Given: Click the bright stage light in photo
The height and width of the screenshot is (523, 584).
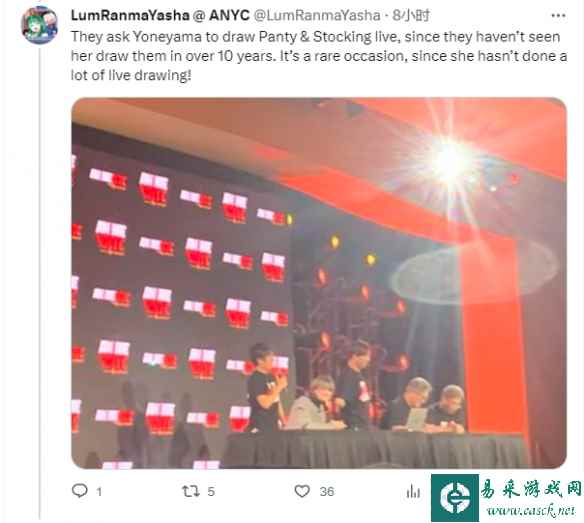Looking at the screenshot, I should coord(451,159).
